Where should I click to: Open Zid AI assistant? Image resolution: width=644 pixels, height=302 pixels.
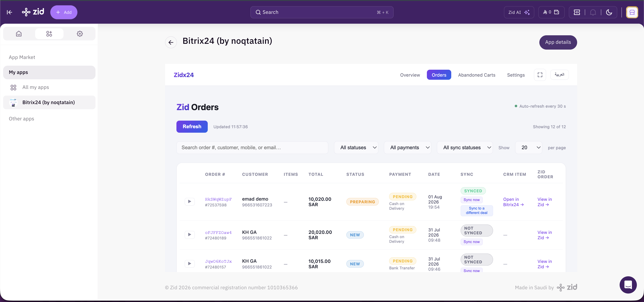pyautogui.click(x=519, y=12)
